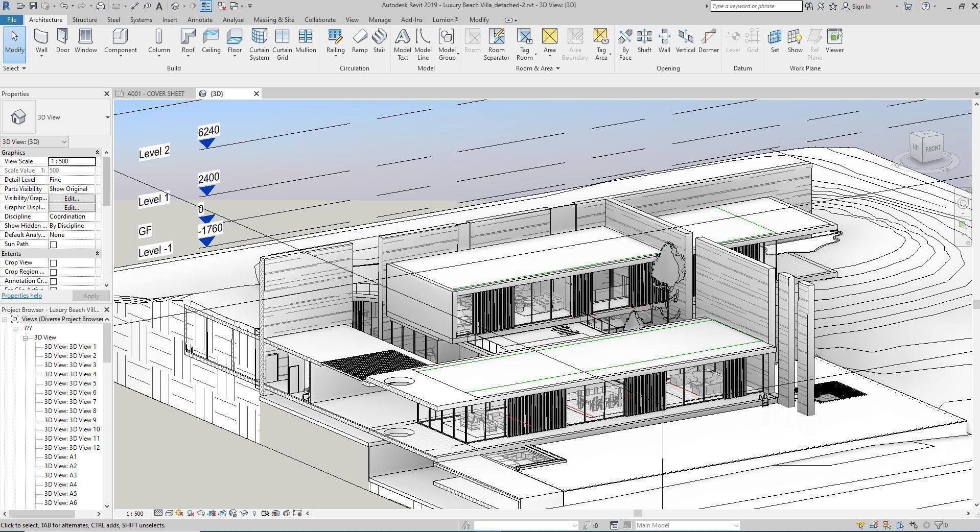
Task: Open the Main Model design options dropdown
Action: pos(687,525)
